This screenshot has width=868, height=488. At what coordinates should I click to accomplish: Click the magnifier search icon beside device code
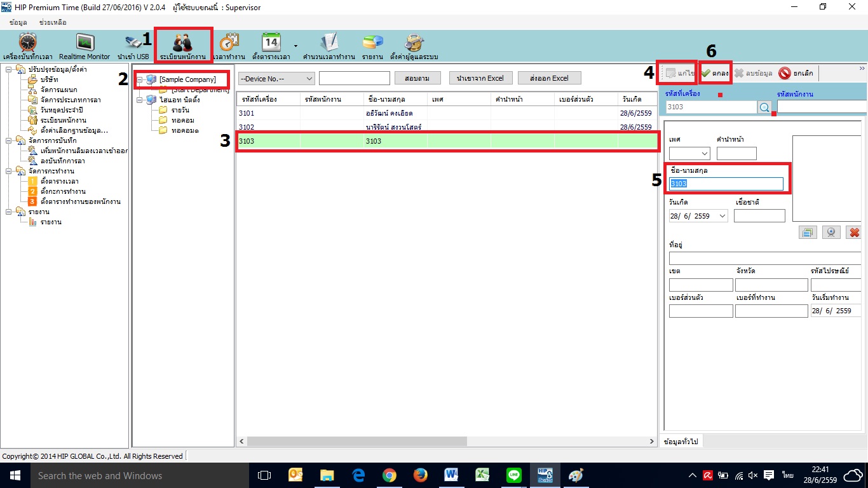coord(764,107)
